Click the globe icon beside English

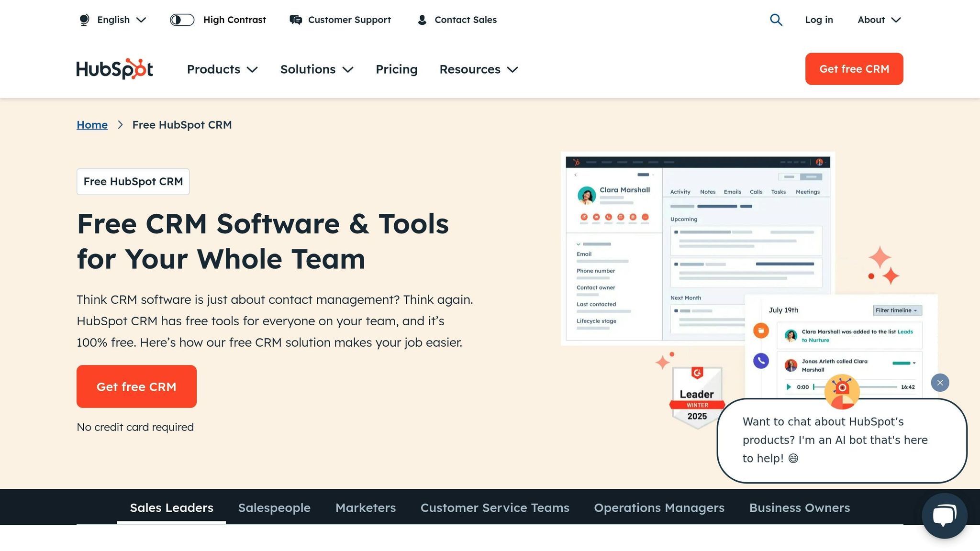tap(84, 20)
